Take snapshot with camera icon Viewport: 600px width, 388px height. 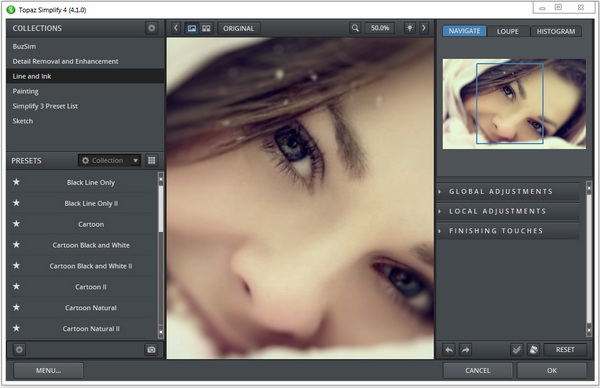tap(151, 349)
